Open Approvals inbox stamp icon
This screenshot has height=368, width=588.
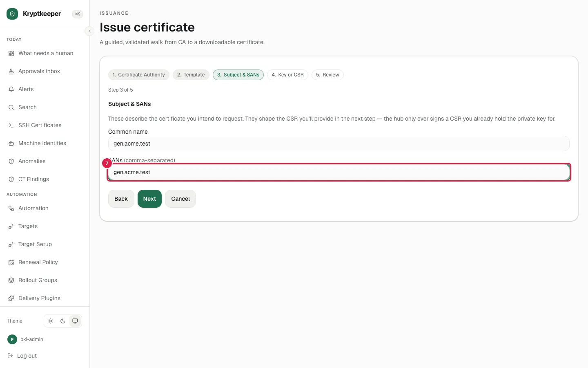11,72
